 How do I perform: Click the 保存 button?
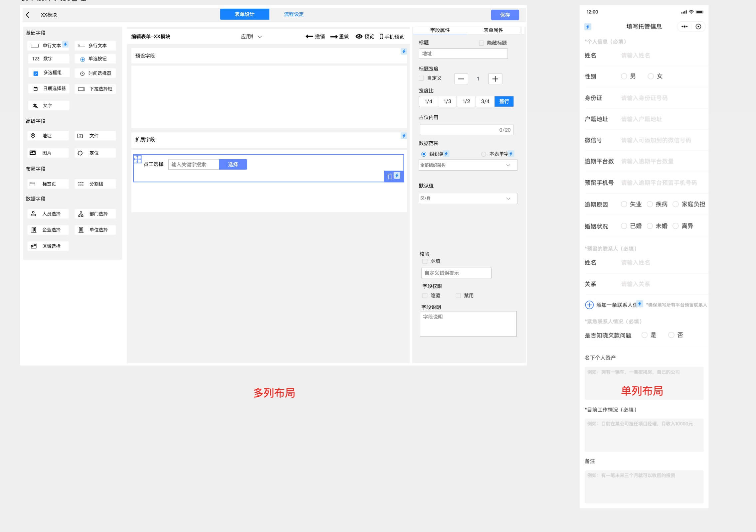[505, 15]
